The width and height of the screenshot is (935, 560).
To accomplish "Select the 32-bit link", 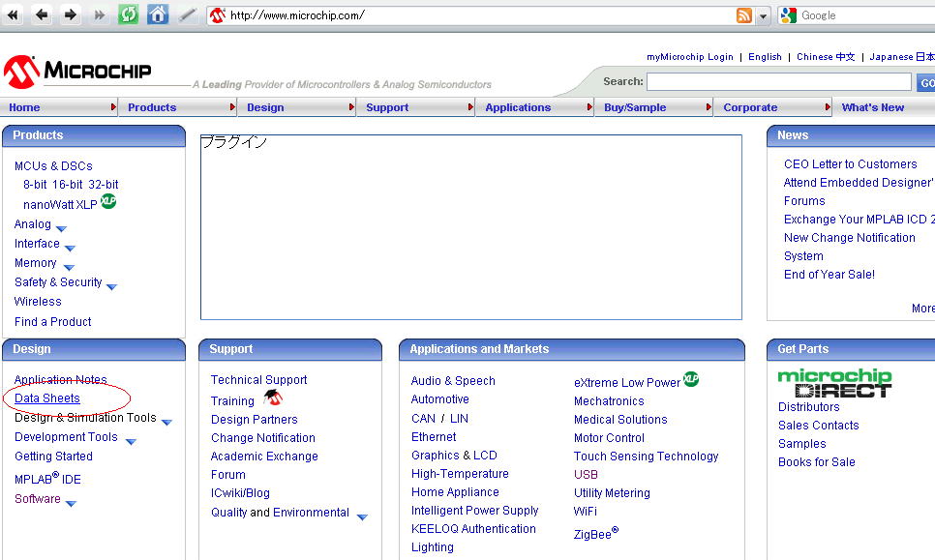I will pos(104,184).
